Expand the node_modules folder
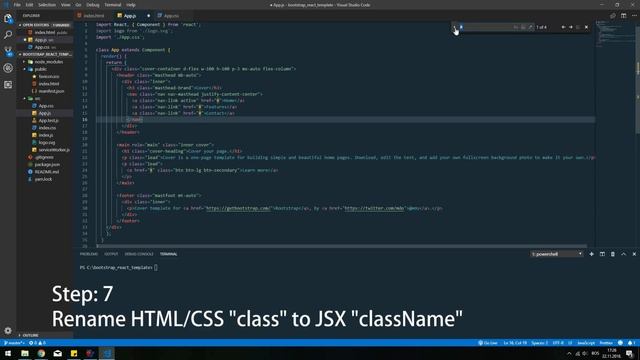640x360 pixels. [45, 62]
